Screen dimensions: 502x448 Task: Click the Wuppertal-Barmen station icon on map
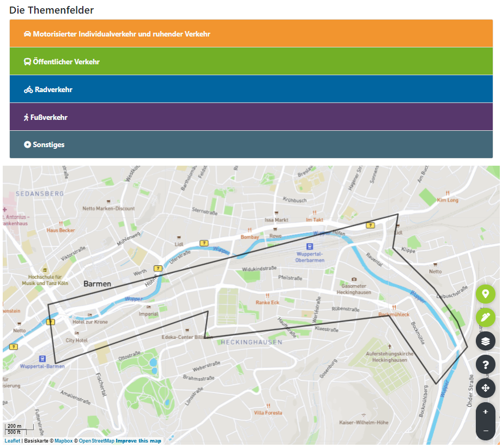point(42,359)
